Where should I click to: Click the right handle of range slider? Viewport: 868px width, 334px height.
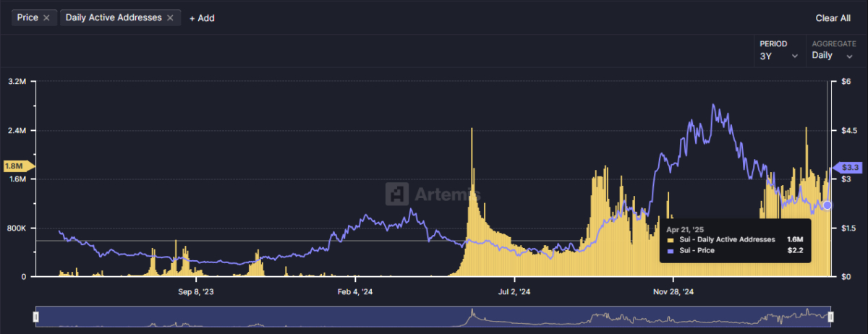click(831, 317)
